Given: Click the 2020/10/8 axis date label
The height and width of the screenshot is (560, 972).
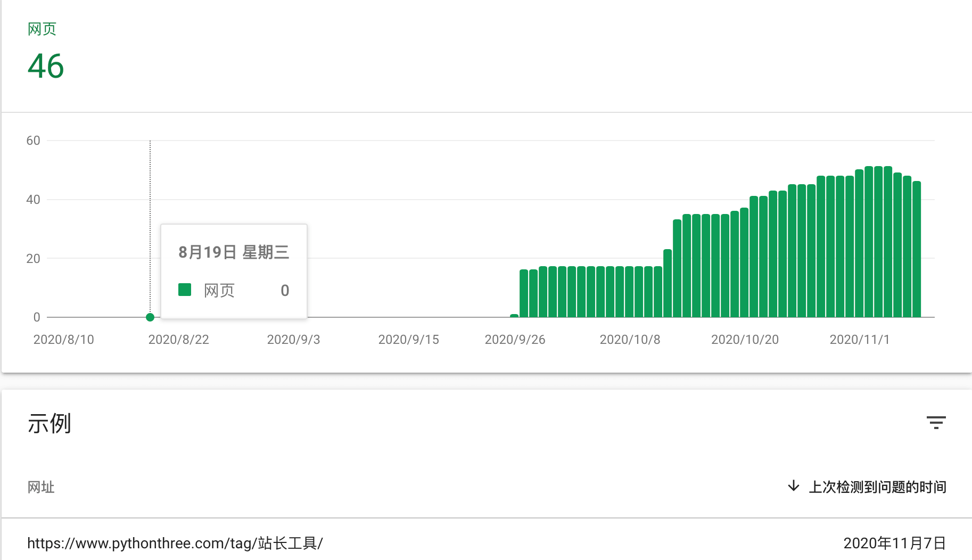Looking at the screenshot, I should (630, 340).
